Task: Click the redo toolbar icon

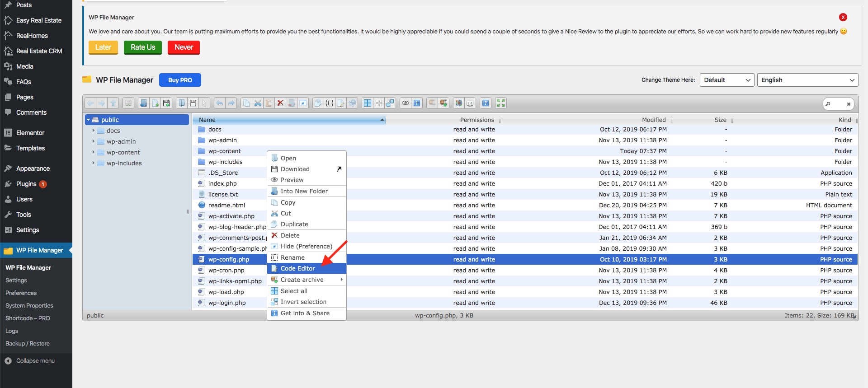Action: tap(231, 103)
